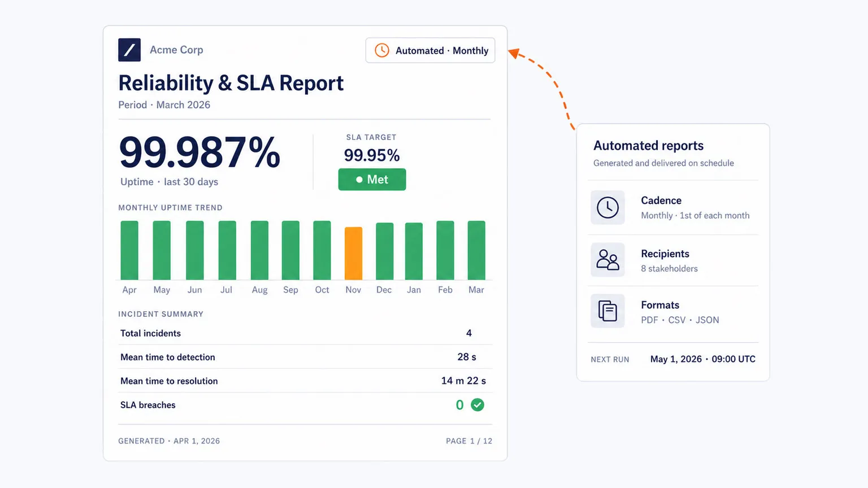The width and height of the screenshot is (868, 488).
Task: Click the Automated reports heading
Action: [x=648, y=146]
